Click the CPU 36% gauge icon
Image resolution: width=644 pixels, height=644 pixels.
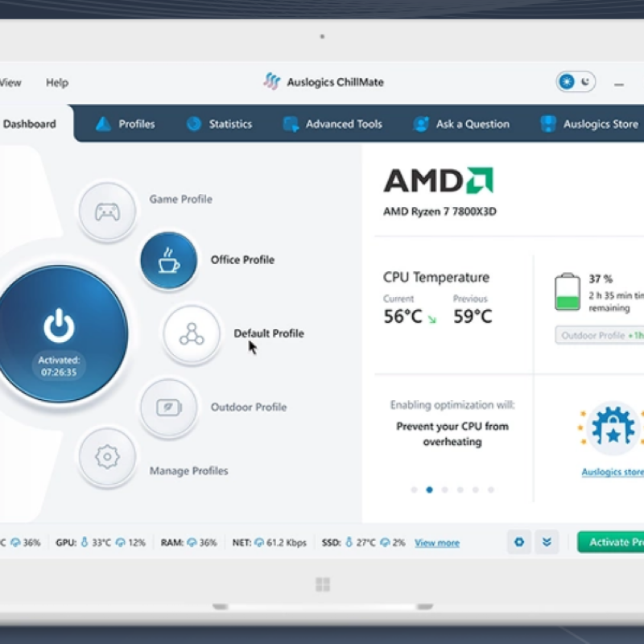coord(15,543)
